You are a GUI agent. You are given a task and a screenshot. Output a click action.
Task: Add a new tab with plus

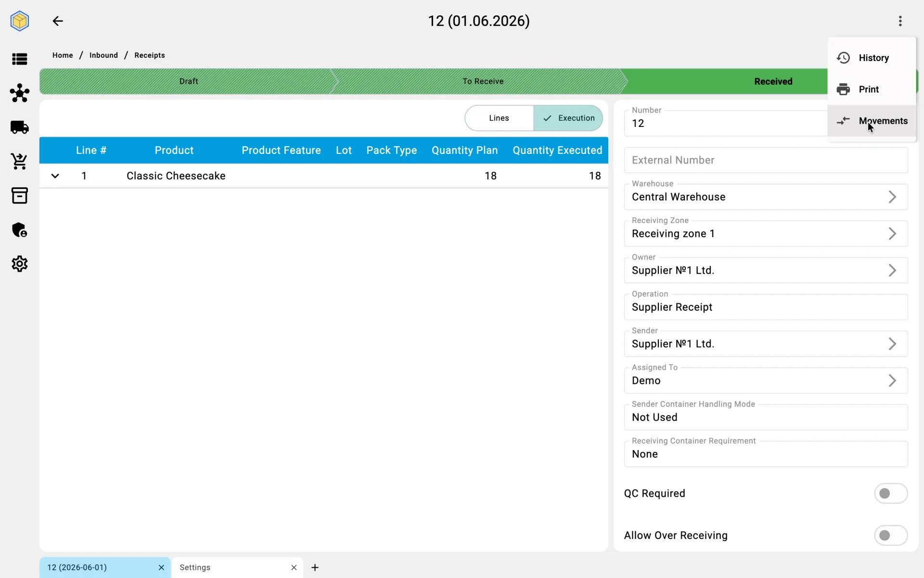(x=315, y=567)
